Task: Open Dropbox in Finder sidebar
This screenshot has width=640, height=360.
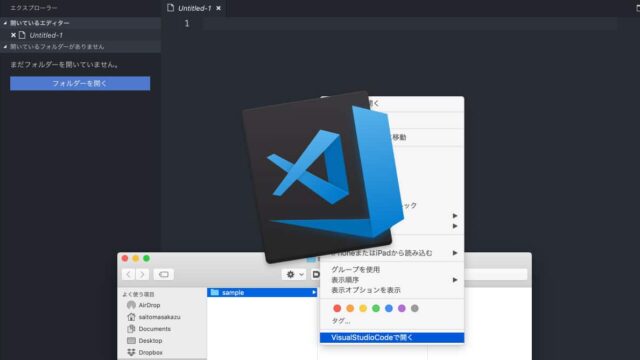Action: tap(144, 352)
